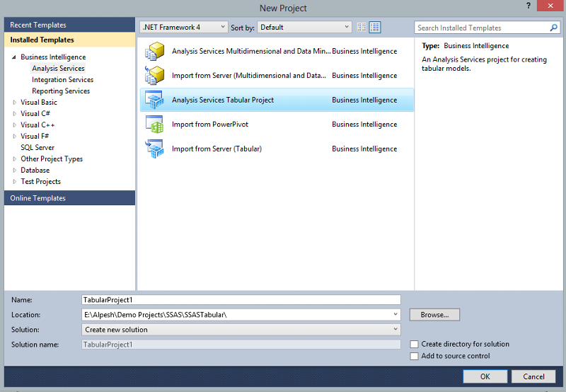Screen dimensions: 566x392
Task: Click the Import from PowerPivot icon
Action: (x=154, y=124)
